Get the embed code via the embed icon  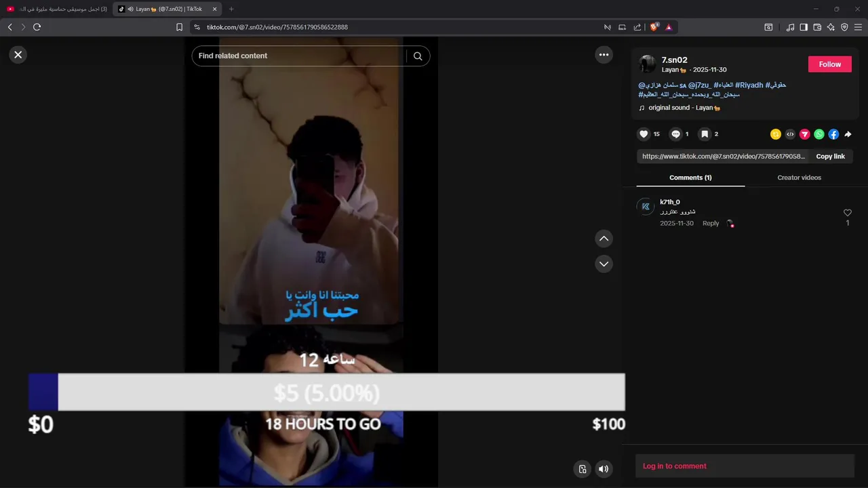coord(790,134)
